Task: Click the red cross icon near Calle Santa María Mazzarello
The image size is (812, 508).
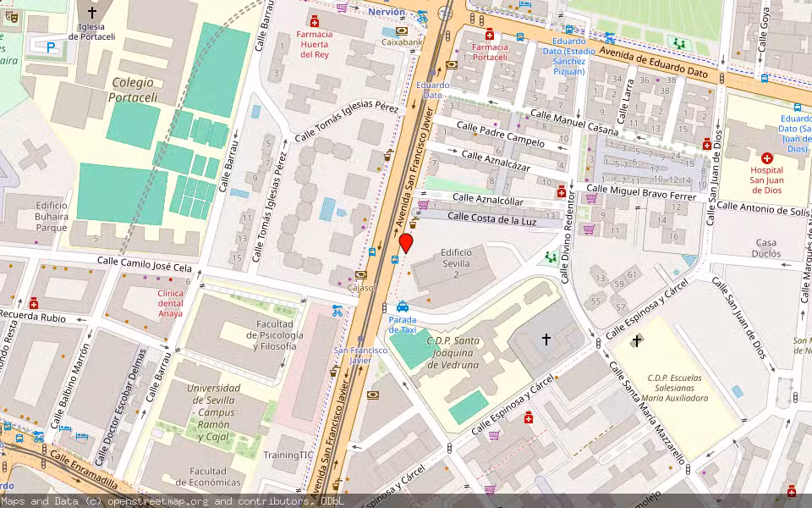Action: [x=529, y=418]
